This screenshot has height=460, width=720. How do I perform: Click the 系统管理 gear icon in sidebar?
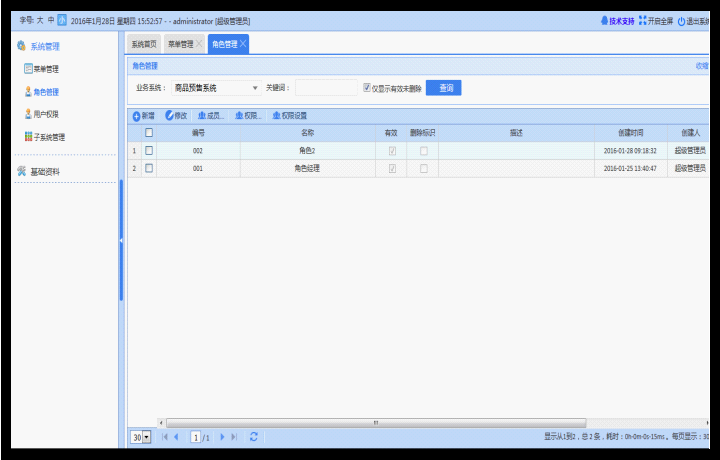(x=21, y=46)
